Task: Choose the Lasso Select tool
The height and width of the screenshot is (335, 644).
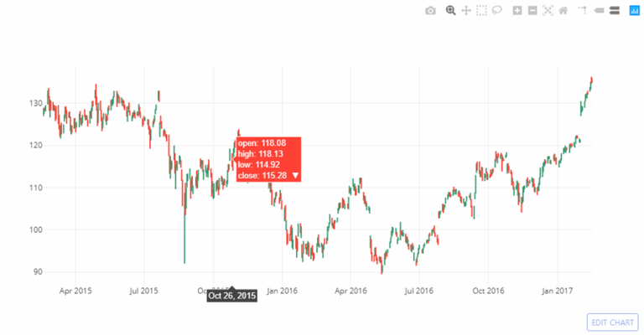Action: tap(497, 11)
